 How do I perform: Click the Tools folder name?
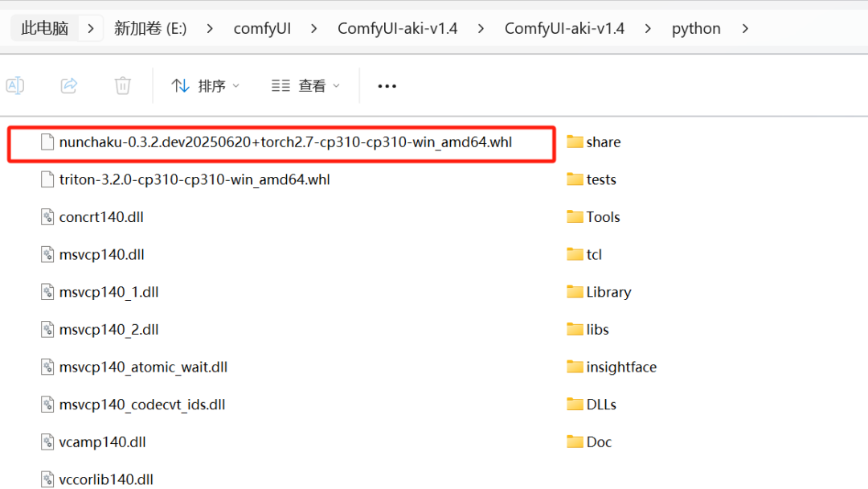tap(604, 217)
